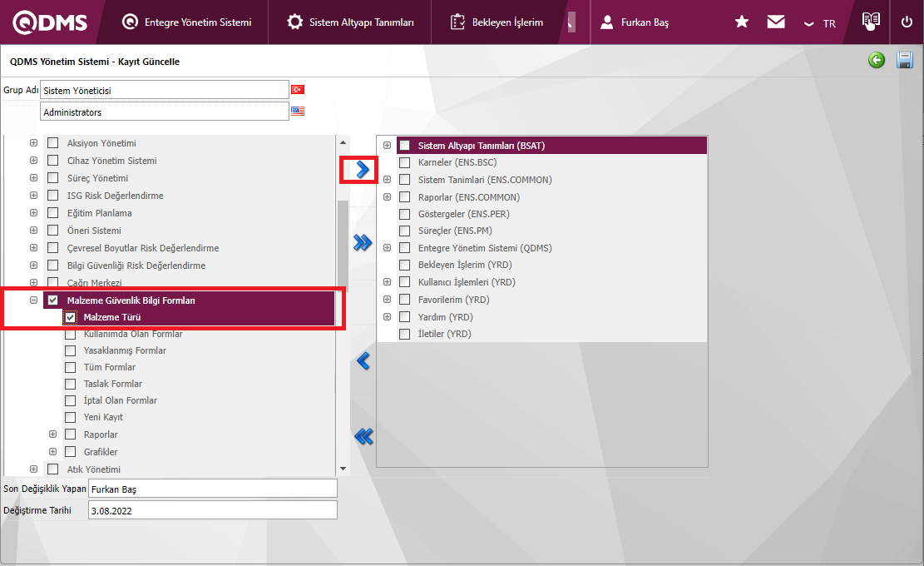Check the Yasaklanmış Formlar checkbox
Screen dimensions: 924x566
pos(70,350)
